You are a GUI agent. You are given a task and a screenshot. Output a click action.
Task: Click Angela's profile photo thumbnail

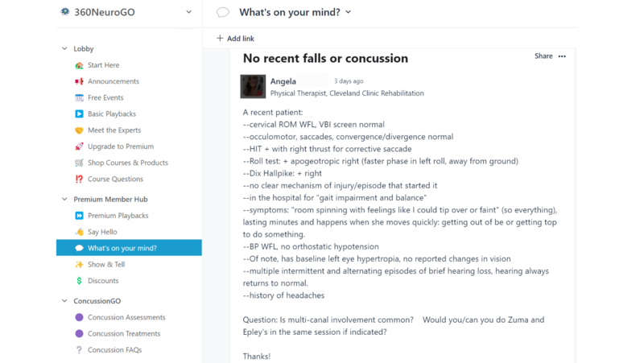[253, 86]
